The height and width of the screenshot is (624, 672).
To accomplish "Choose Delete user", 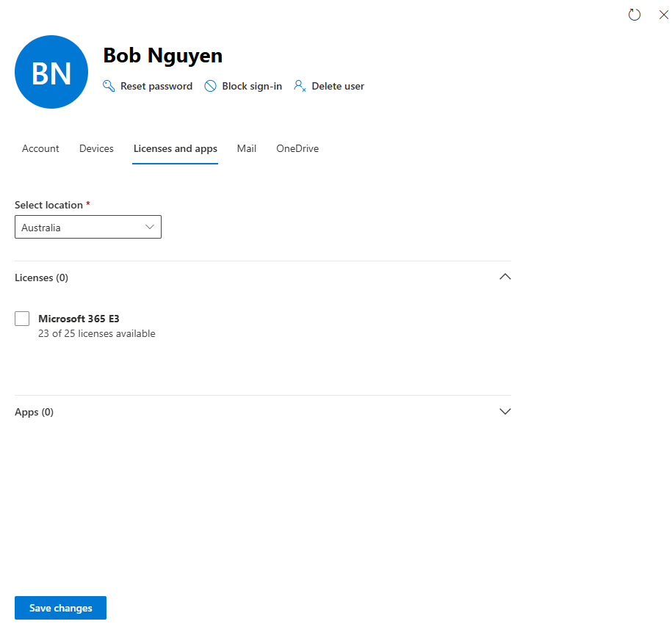I will point(329,86).
